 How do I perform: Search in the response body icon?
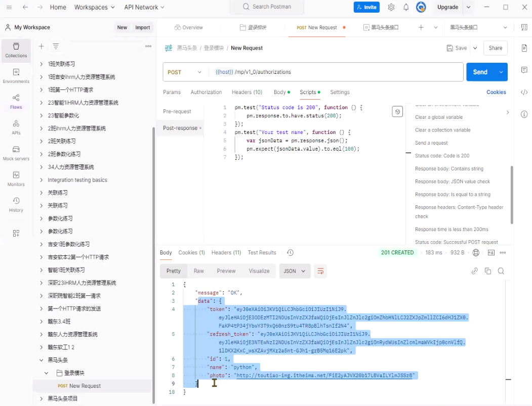point(501,271)
